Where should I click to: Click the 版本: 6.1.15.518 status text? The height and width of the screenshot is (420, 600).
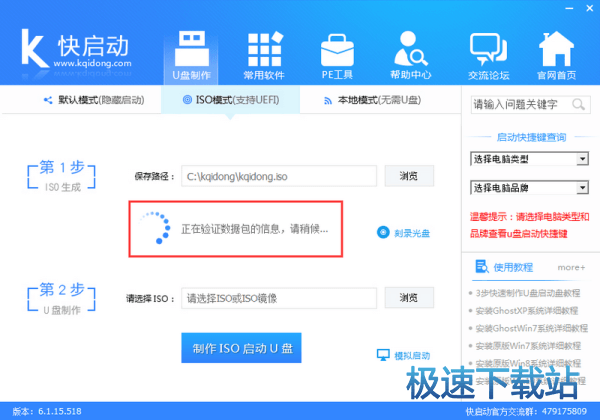[x=47, y=412]
